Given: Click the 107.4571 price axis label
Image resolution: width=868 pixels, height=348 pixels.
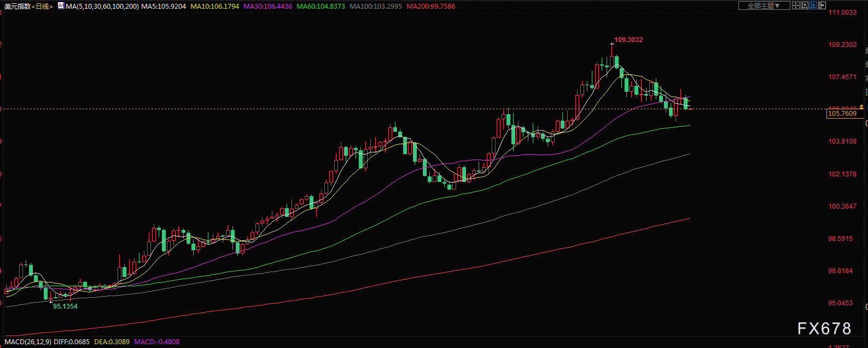Looking at the screenshot, I should pos(842,77).
